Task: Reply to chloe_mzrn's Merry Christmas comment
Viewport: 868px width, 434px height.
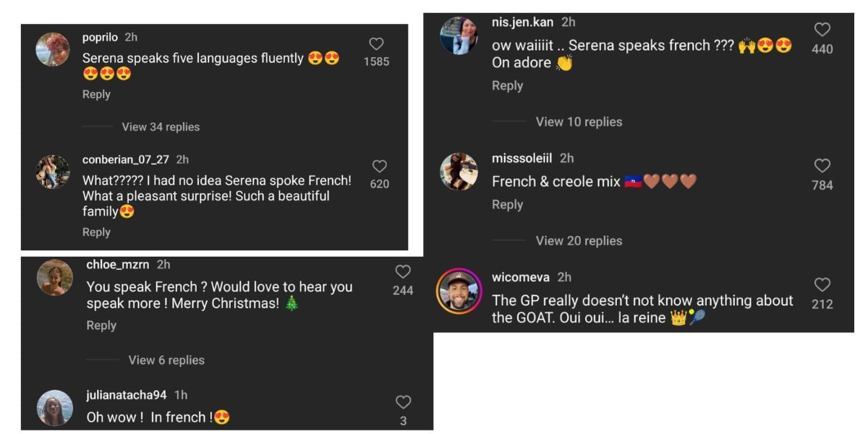Action: pos(101,325)
